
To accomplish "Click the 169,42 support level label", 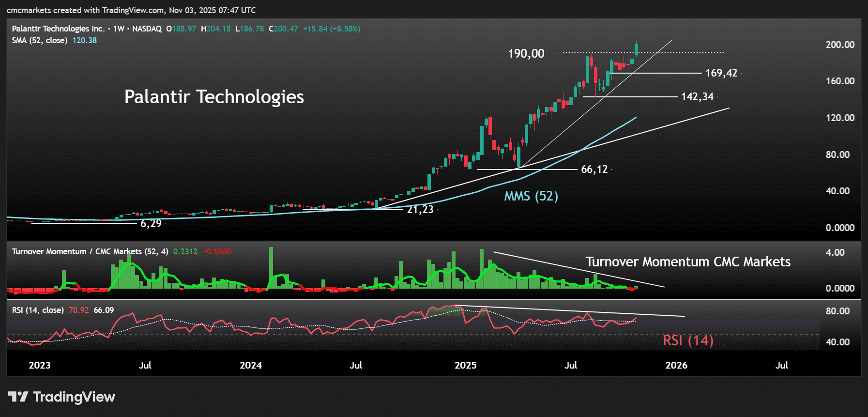I will [721, 73].
